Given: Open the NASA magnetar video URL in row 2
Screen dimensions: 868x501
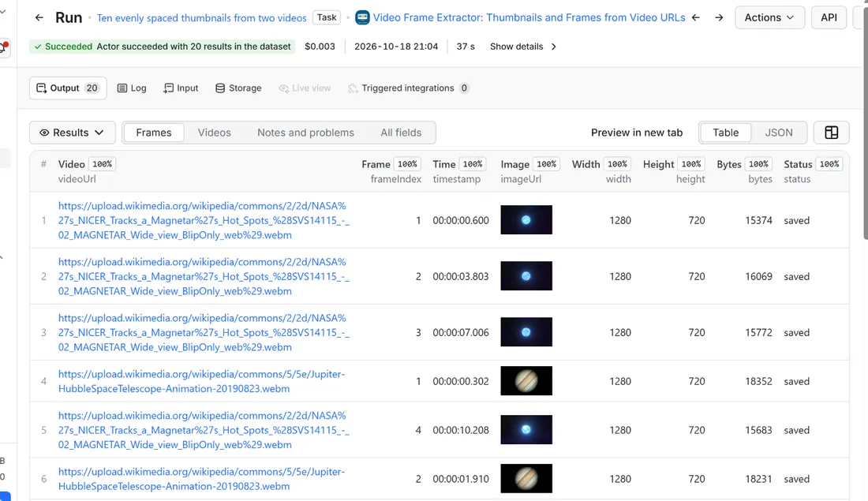Looking at the screenshot, I should coord(204,276).
